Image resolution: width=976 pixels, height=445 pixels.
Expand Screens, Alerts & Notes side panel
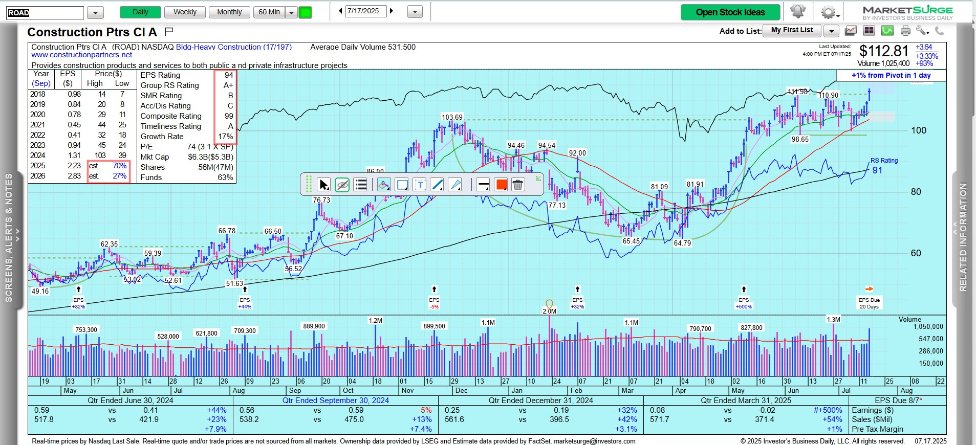9,237
